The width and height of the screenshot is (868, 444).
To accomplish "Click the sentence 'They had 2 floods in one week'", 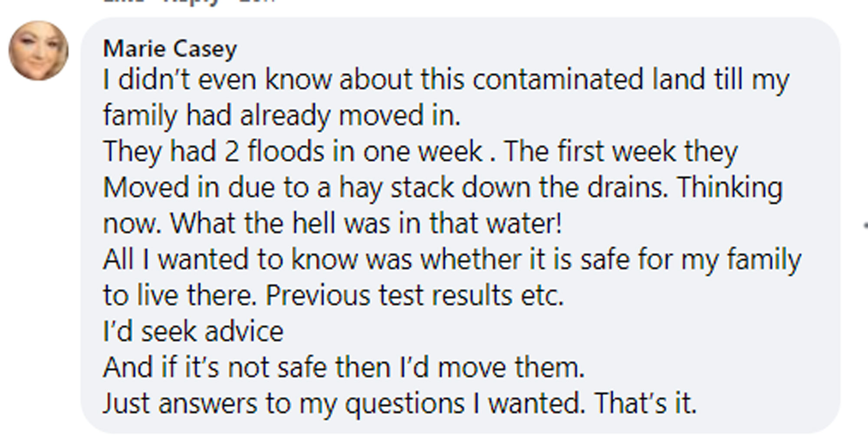I will coord(293,152).
